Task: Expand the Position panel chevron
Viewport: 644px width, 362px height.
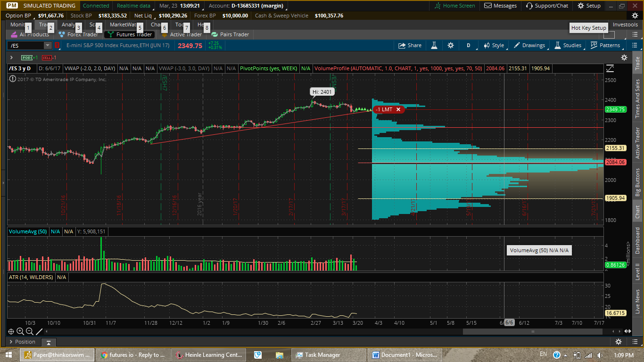Action: click(11, 342)
